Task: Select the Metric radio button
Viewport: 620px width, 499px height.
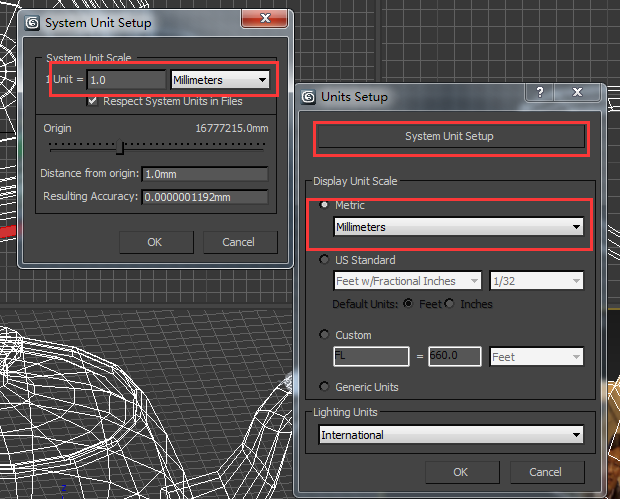Action: (x=324, y=205)
